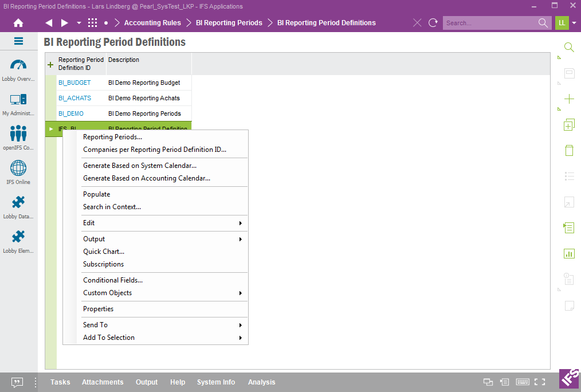Open the Attachments bottom panel tab
The height and width of the screenshot is (392, 581).
pyautogui.click(x=103, y=382)
